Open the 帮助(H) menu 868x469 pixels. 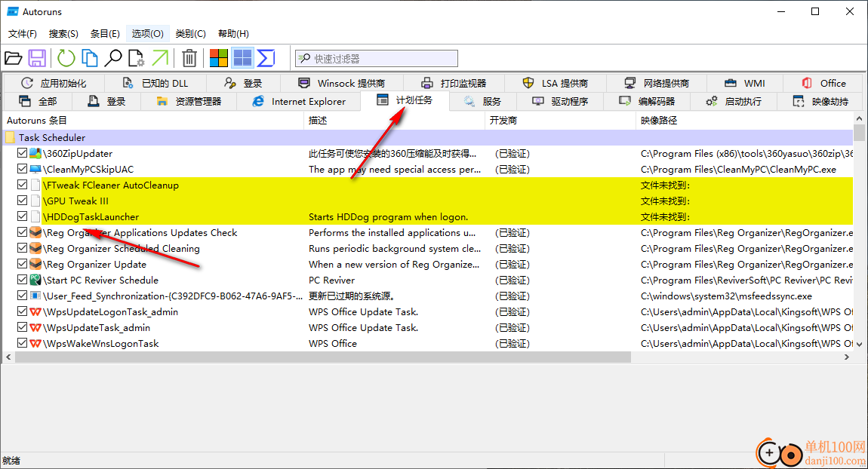tap(233, 34)
